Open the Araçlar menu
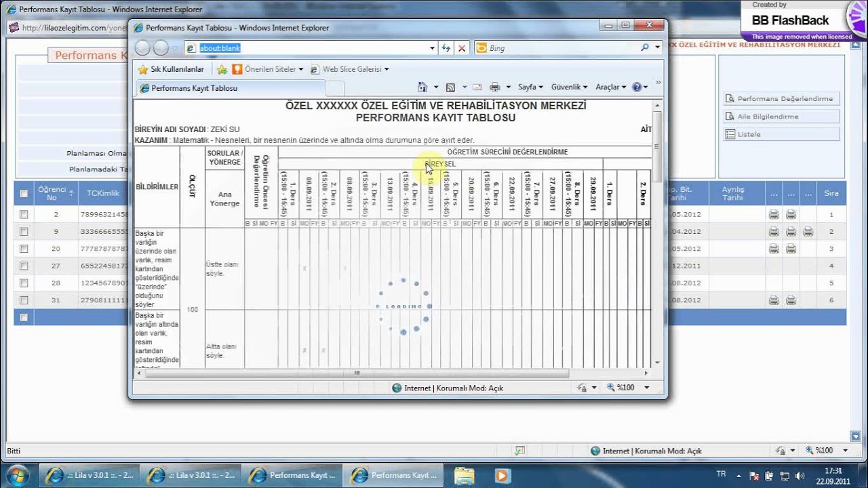This screenshot has width=868, height=488. [610, 87]
